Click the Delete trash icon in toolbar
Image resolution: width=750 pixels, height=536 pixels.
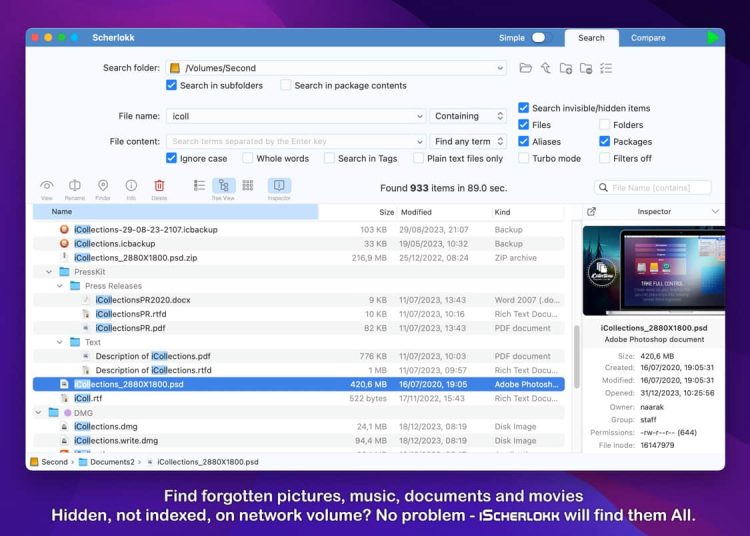(159, 186)
